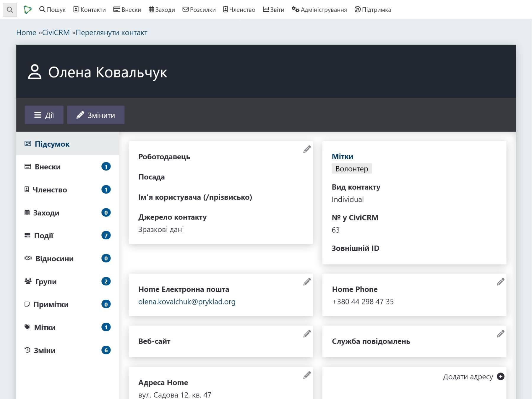The image size is (532, 399).
Task: Select the Членство sidebar tab
Action: (x=68, y=190)
